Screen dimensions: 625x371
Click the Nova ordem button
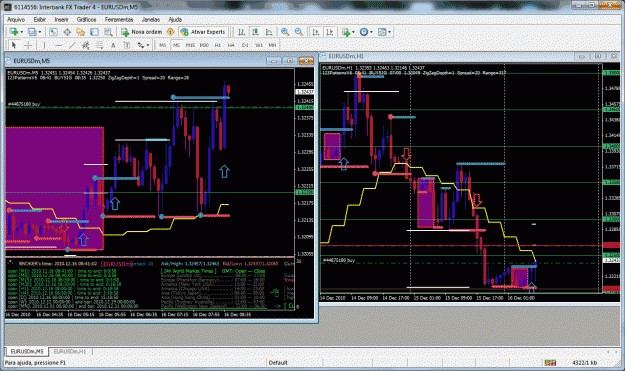coord(142,32)
